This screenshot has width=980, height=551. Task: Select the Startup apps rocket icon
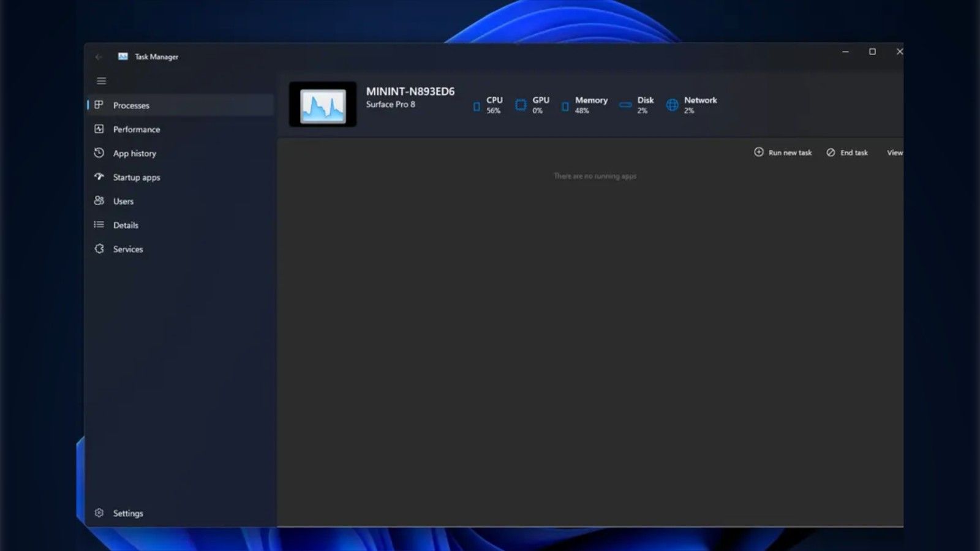(99, 177)
